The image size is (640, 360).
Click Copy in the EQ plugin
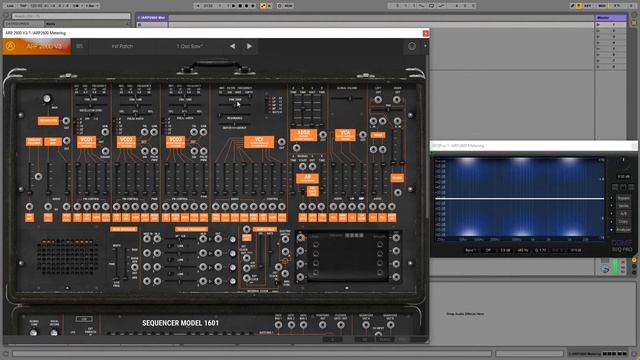[x=623, y=222]
